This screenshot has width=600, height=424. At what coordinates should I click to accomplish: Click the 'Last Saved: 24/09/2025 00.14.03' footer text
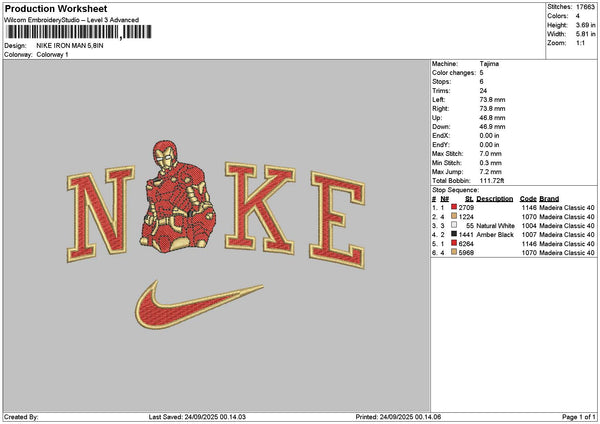197,417
